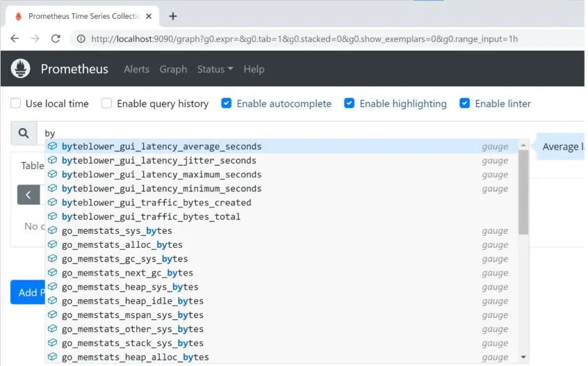Screen dimensions: 588x366
Task: Click the cube icon beside byteblower_gui_latency_maximum_seconds
Action: tap(53, 174)
